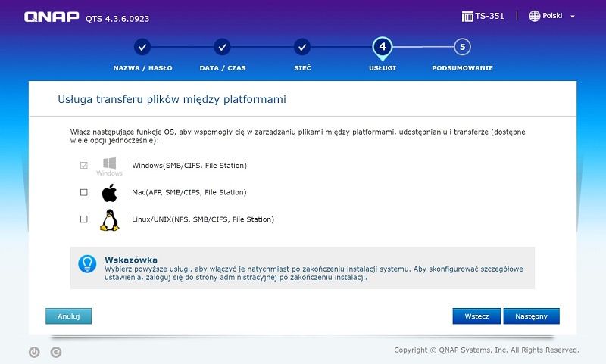
Task: Click the Apple logo icon
Action: [x=109, y=193]
